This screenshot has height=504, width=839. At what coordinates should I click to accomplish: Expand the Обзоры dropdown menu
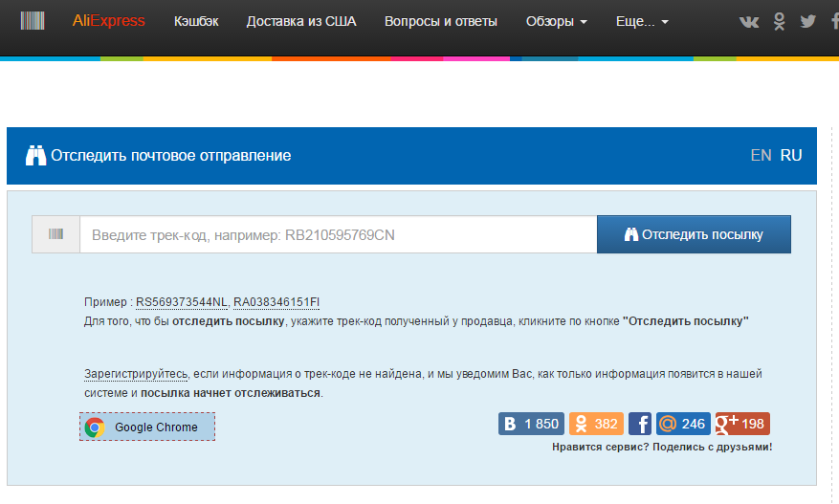(x=557, y=21)
